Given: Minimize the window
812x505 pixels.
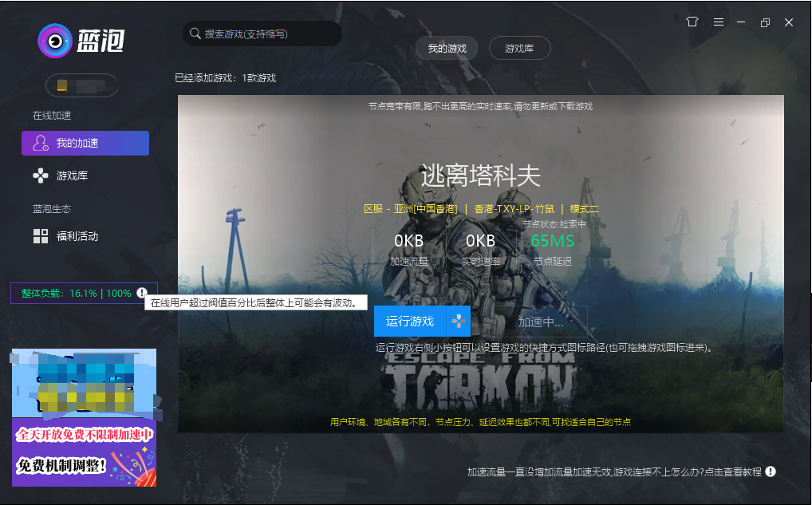Looking at the screenshot, I should click(741, 22).
